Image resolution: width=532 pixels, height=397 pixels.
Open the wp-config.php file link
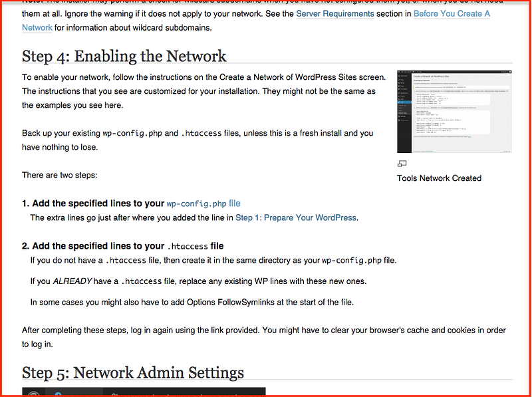[x=203, y=203]
